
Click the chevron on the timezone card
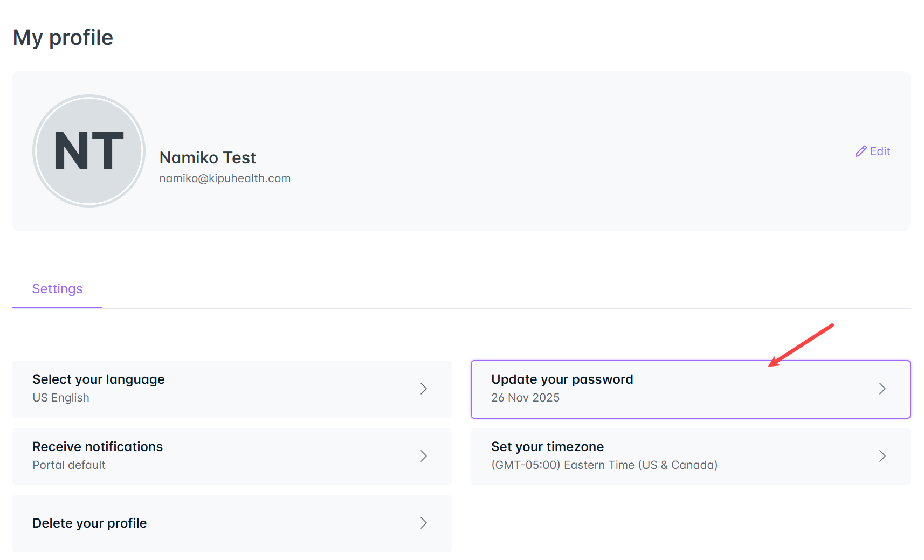tap(882, 456)
